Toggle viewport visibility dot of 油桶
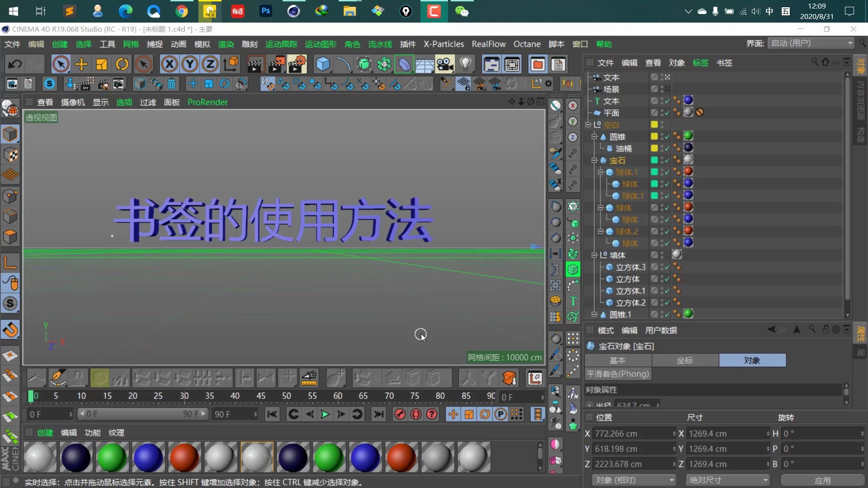 tap(662, 146)
